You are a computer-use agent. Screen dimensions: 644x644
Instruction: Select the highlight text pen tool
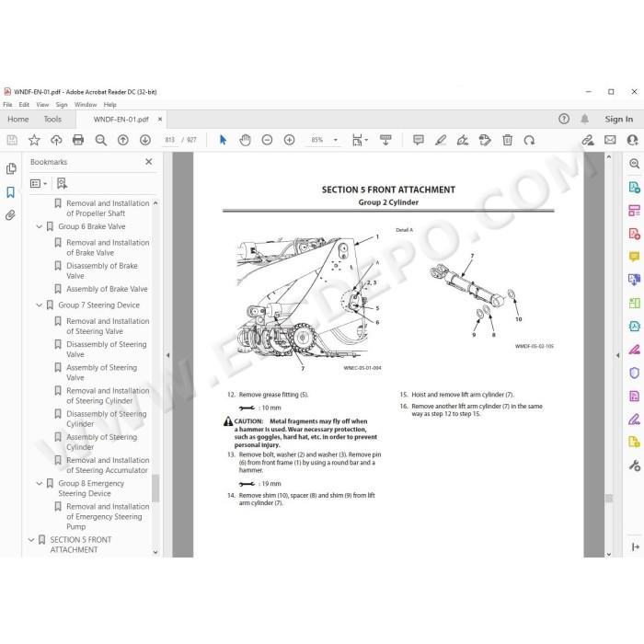tap(441, 140)
